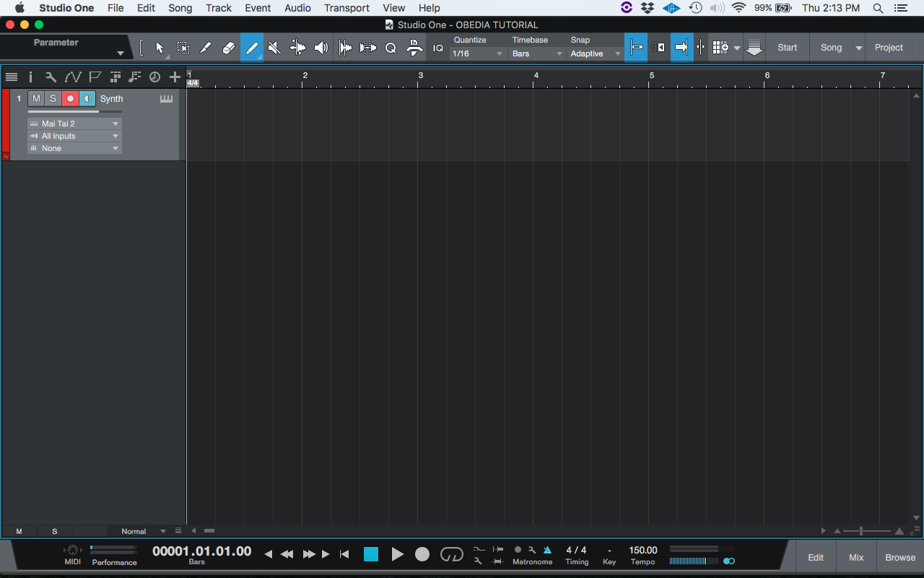Select the Mute tool
The image size is (924, 578).
[x=274, y=47]
